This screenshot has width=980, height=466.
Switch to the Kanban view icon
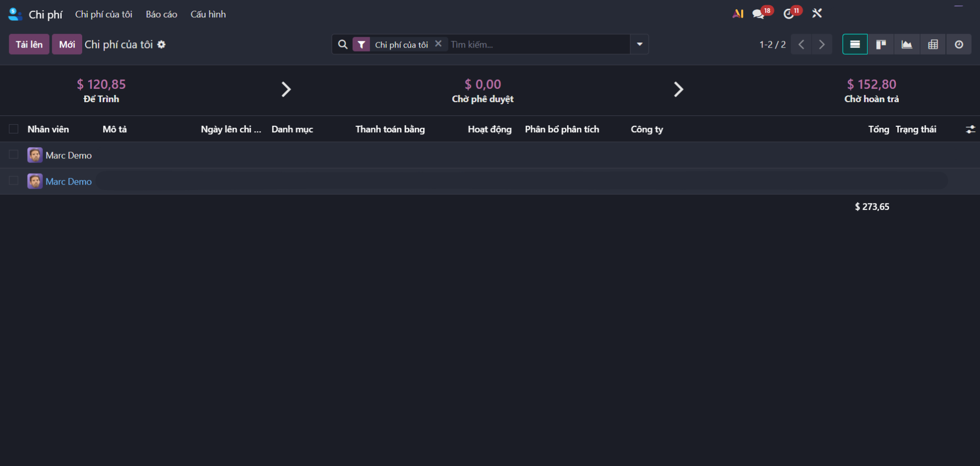[x=881, y=44]
